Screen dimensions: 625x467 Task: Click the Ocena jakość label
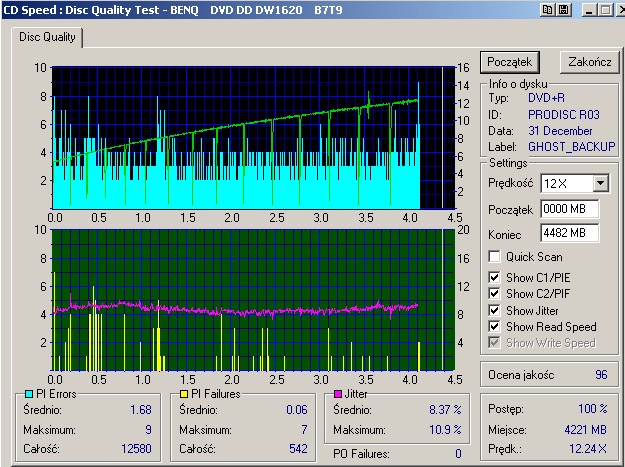tap(521, 375)
